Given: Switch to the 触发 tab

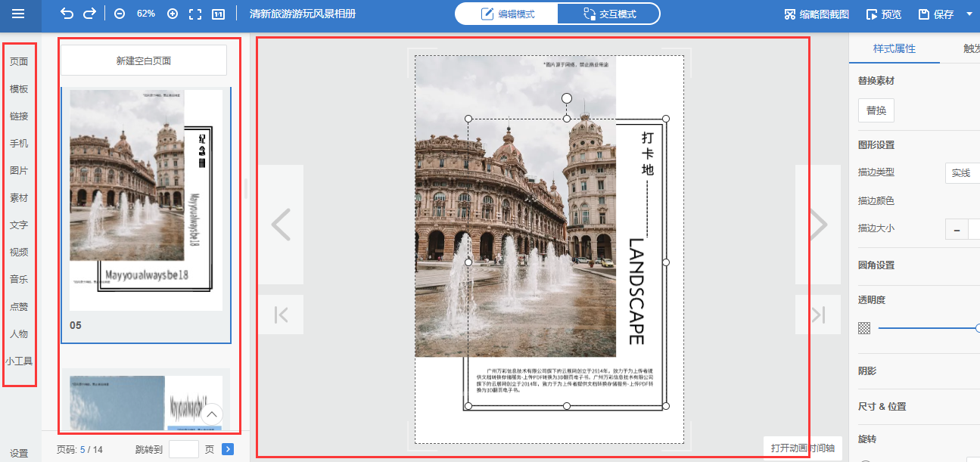Looking at the screenshot, I should pos(971,48).
